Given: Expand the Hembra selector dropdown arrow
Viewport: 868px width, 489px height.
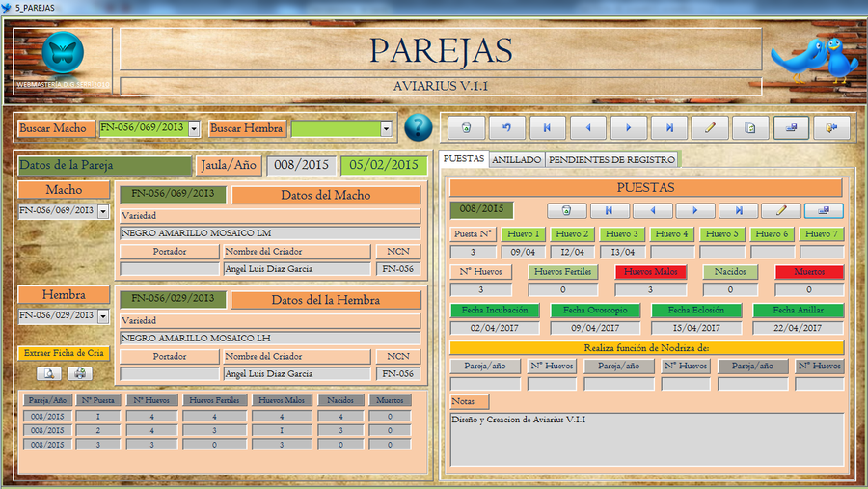Looking at the screenshot, I should (x=103, y=315).
